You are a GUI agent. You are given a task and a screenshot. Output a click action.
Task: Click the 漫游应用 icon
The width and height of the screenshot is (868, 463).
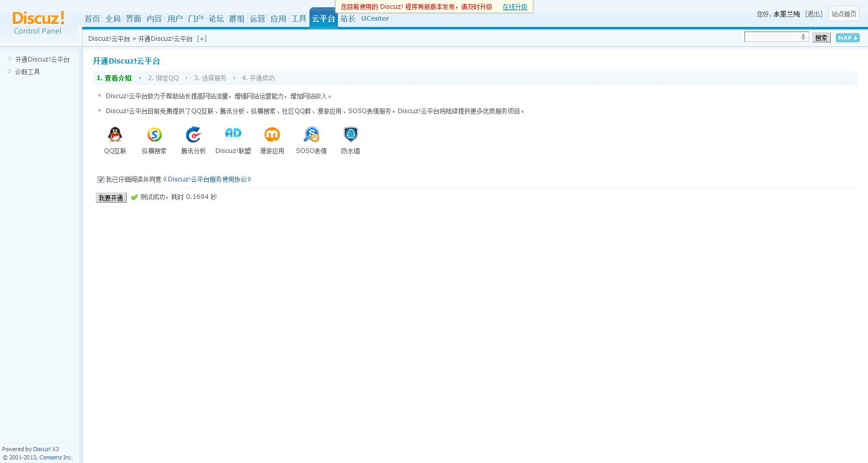click(272, 134)
